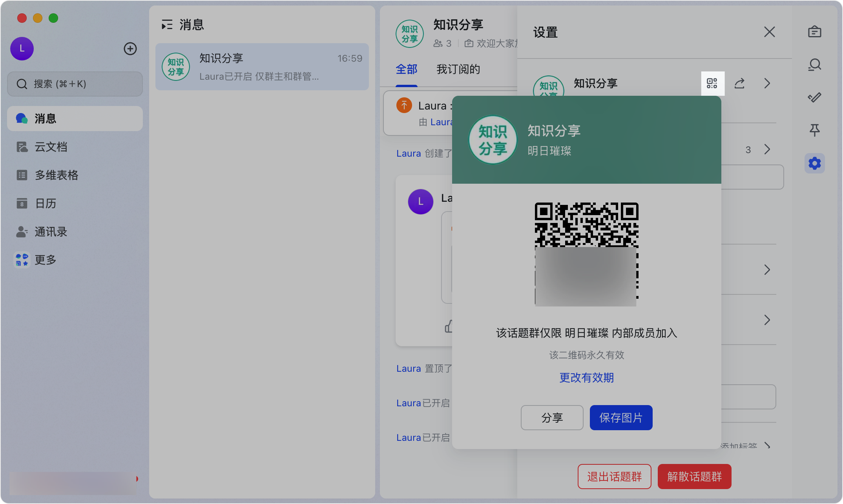Image resolution: width=843 pixels, height=504 pixels.
Task: Click the settings gear icon in right sidebar
Action: click(815, 163)
